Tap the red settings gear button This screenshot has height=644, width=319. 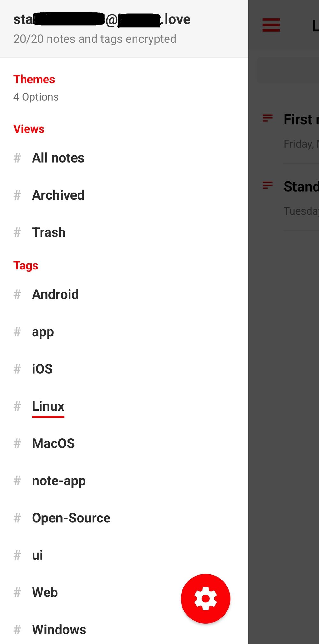[205, 598]
